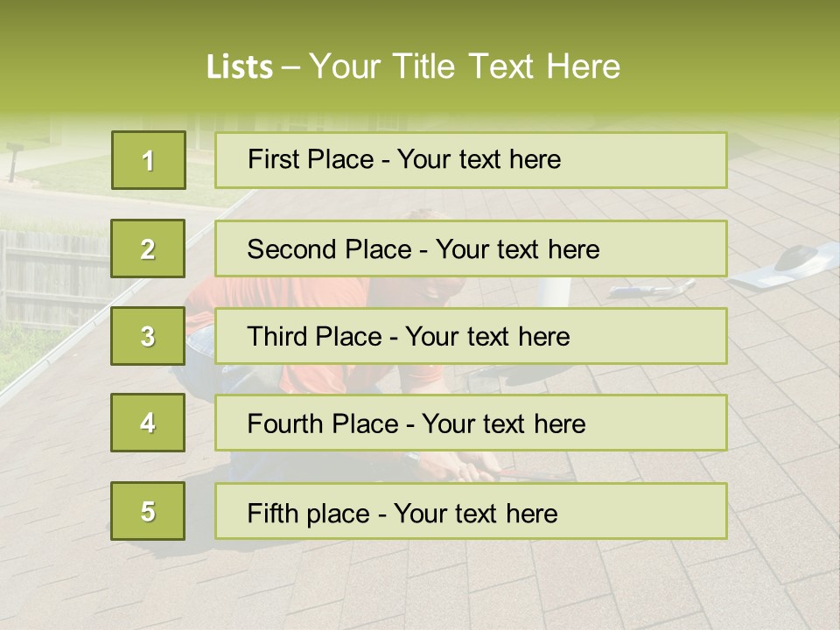Viewport: 840px width, 630px height.
Task: Select the Fourth Place text box
Action: 471,423
